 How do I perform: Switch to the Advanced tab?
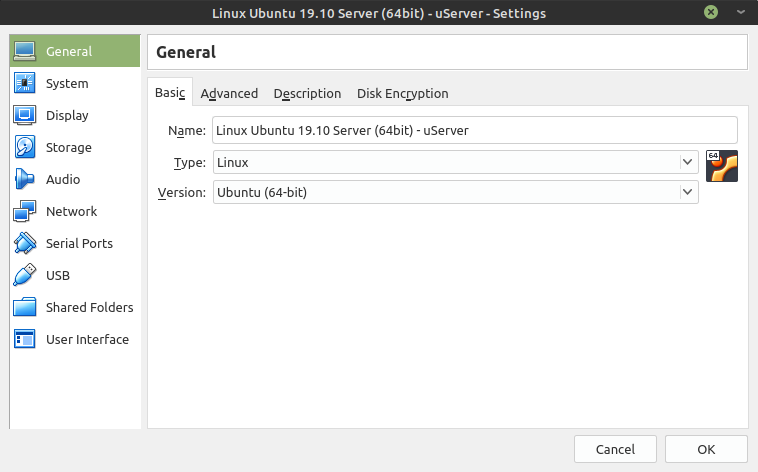229,93
